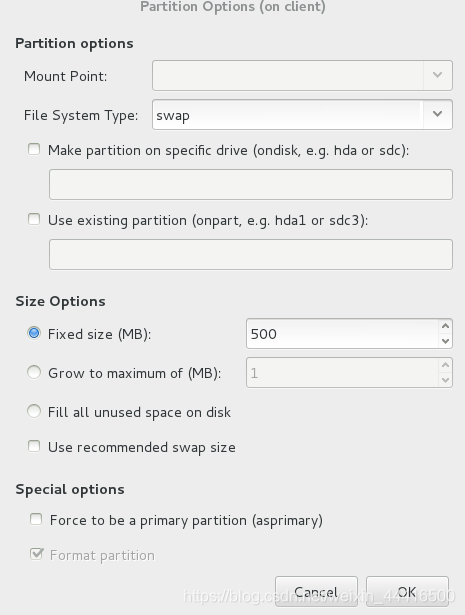Select the Fixed size (MB) radio button
The image size is (465, 615).
pos(34,333)
